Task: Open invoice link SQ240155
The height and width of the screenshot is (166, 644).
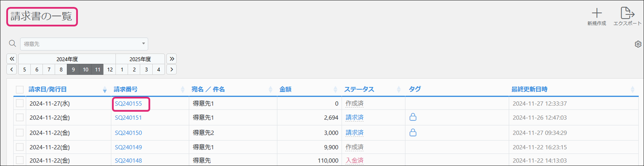Action: [x=128, y=104]
